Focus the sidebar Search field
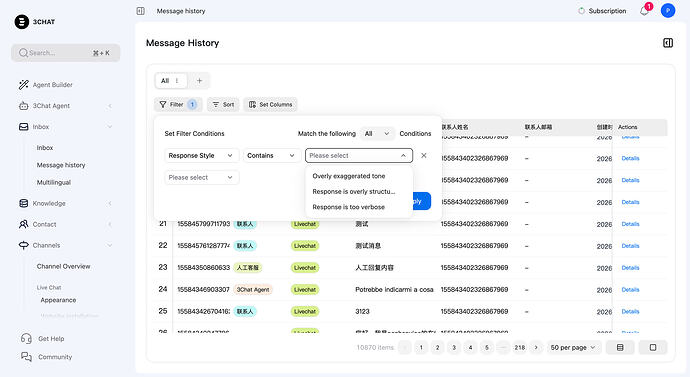This screenshot has width=690, height=377. 66,53
